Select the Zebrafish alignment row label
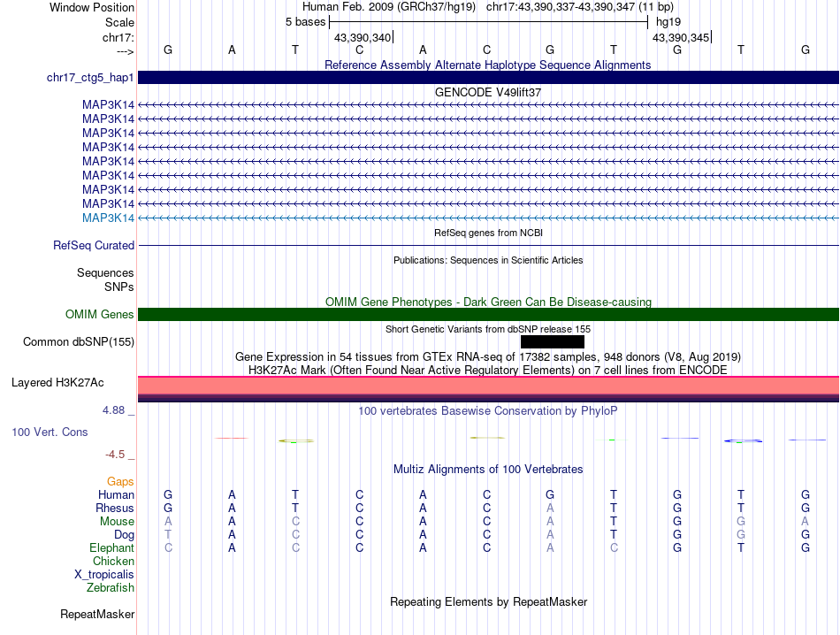This screenshot has height=635, width=840. [x=111, y=588]
